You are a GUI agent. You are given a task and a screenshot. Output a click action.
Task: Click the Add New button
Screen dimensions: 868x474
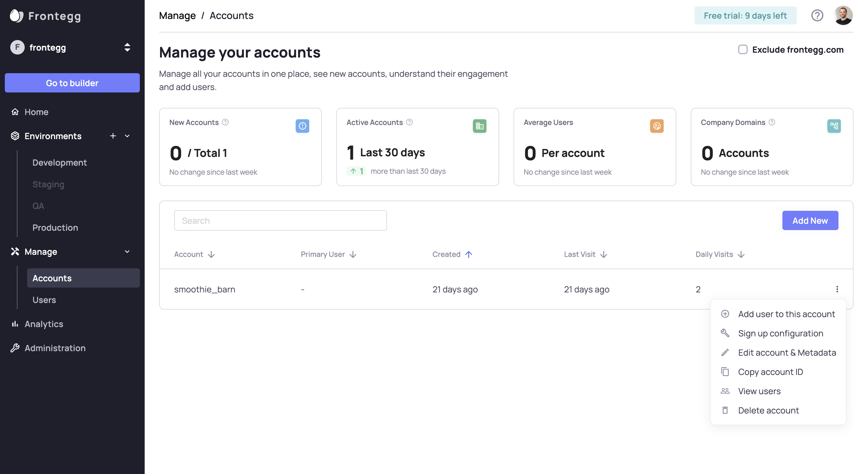[x=810, y=220]
